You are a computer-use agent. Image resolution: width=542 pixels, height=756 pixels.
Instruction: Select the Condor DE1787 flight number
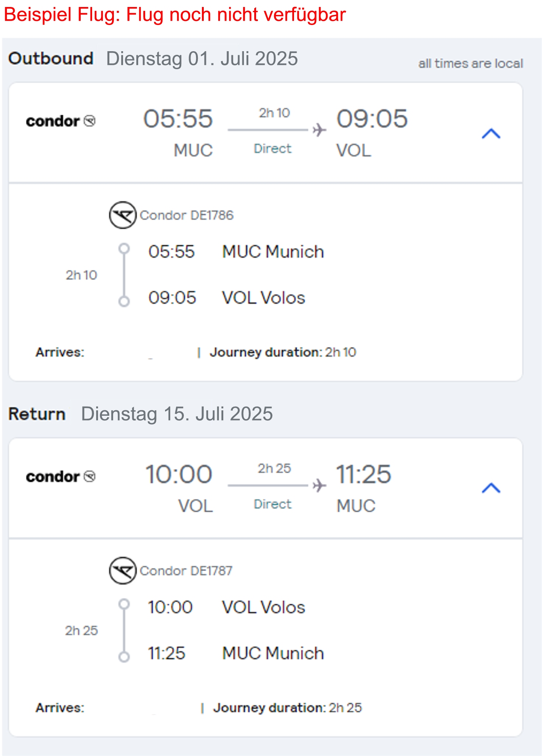186,571
